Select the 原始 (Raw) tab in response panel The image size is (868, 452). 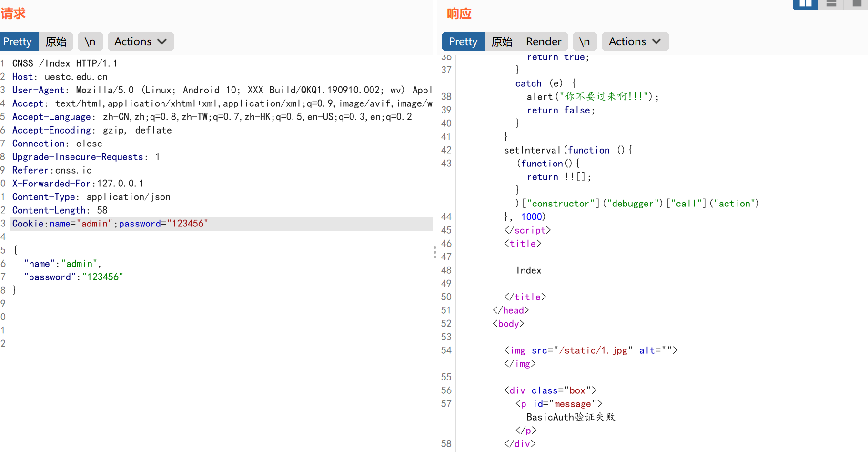pyautogui.click(x=502, y=41)
